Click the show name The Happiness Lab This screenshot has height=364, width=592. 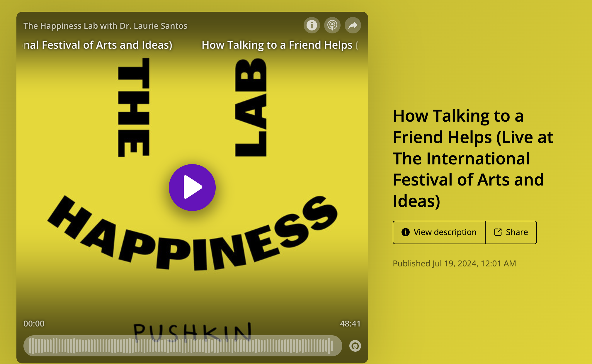[x=105, y=26]
